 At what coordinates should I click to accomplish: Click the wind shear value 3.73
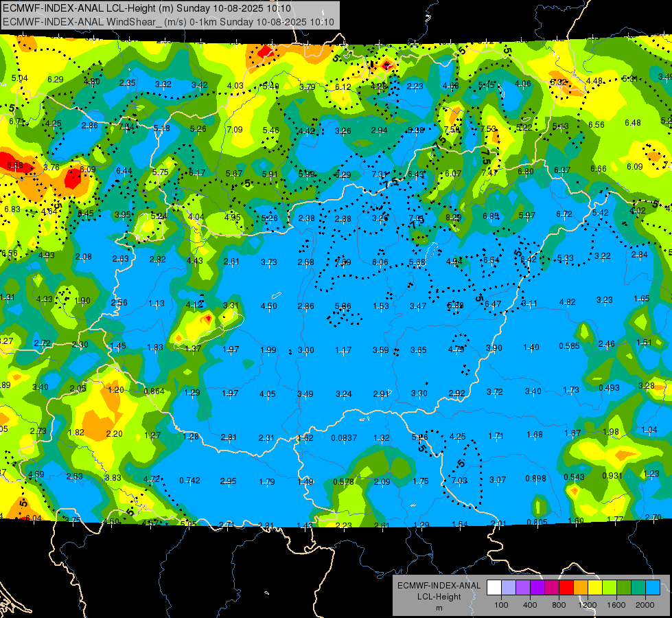pos(269,262)
